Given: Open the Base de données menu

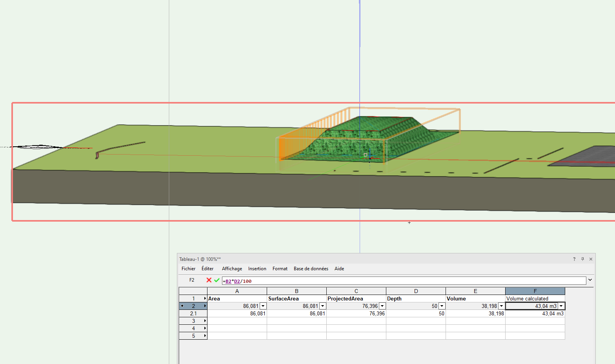Looking at the screenshot, I should tap(311, 269).
